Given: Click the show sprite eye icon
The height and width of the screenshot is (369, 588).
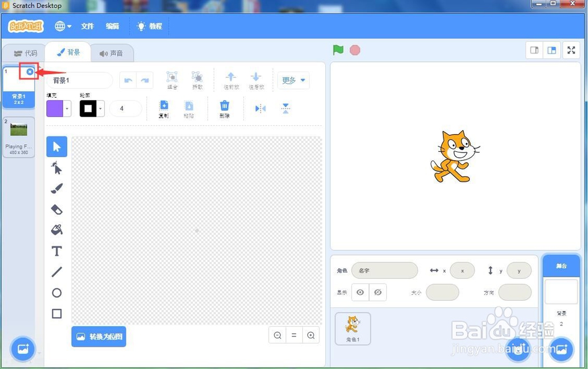Looking at the screenshot, I should (x=360, y=292).
